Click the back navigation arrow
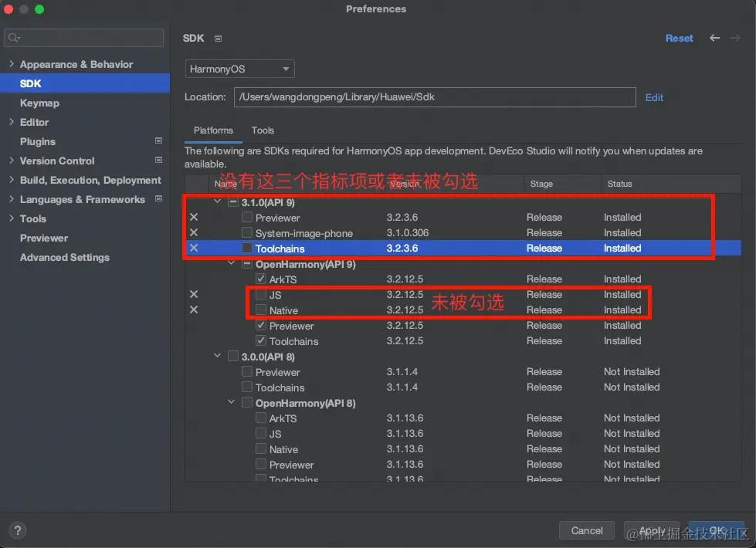This screenshot has width=756, height=548. click(x=714, y=38)
